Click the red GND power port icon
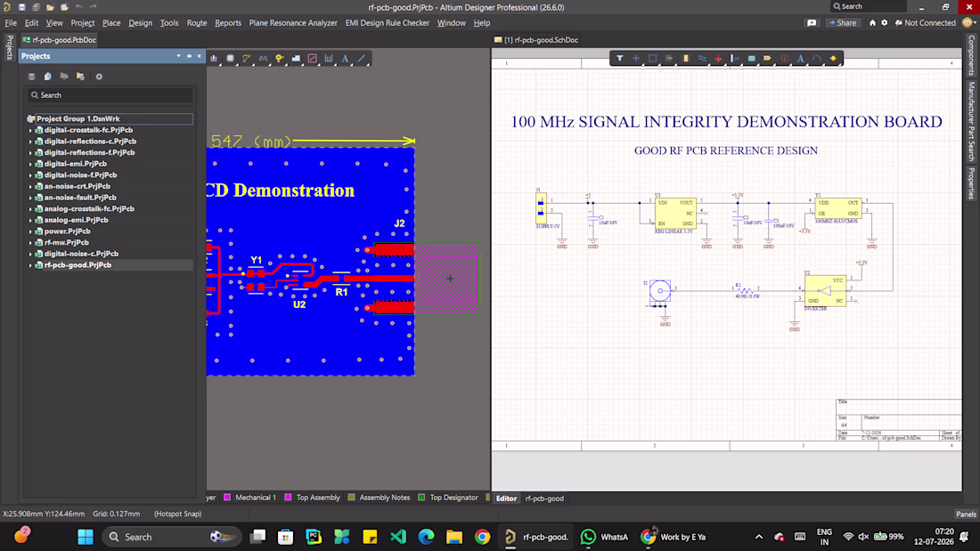The image size is (980, 551). (718, 58)
